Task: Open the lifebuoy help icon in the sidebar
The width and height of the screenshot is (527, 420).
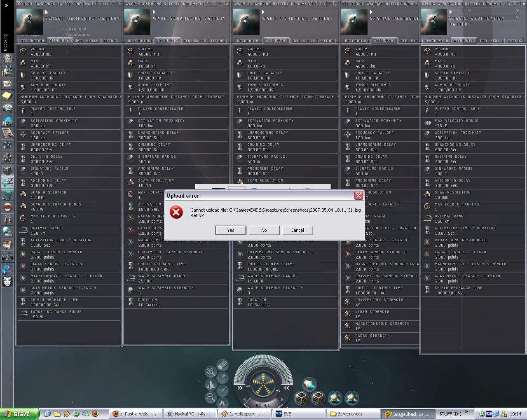Action: click(7, 207)
